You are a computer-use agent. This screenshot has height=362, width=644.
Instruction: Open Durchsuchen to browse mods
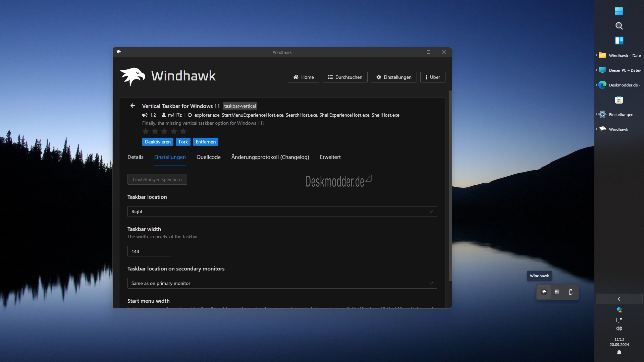point(345,77)
